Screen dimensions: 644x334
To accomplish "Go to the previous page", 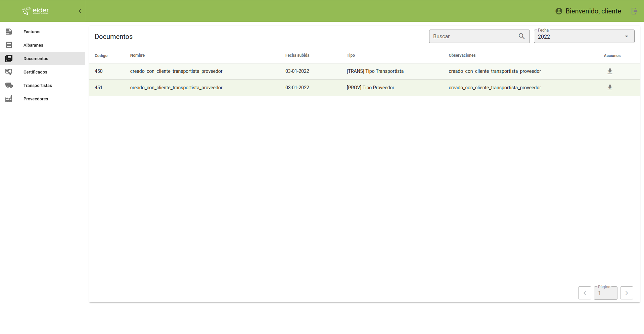I will click(585, 293).
